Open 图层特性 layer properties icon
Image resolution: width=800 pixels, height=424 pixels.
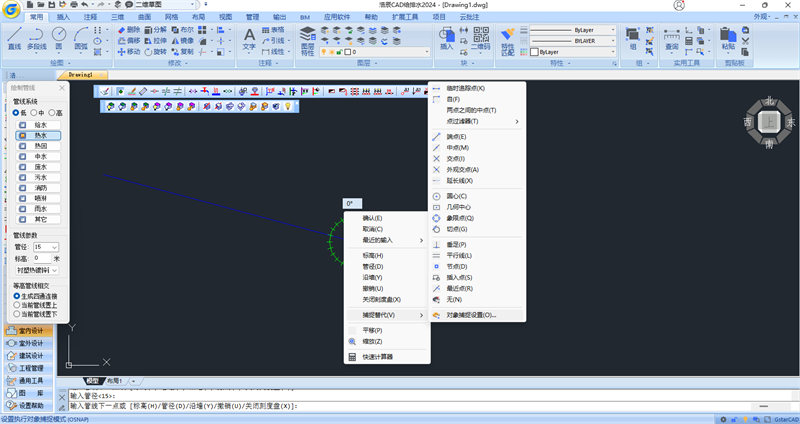tap(308, 39)
